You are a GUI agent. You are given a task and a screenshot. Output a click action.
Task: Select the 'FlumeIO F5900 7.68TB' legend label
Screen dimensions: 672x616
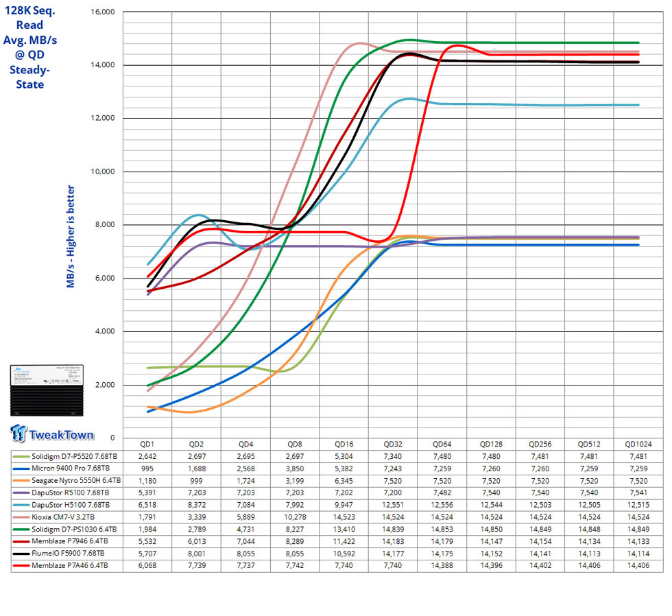coord(68,554)
